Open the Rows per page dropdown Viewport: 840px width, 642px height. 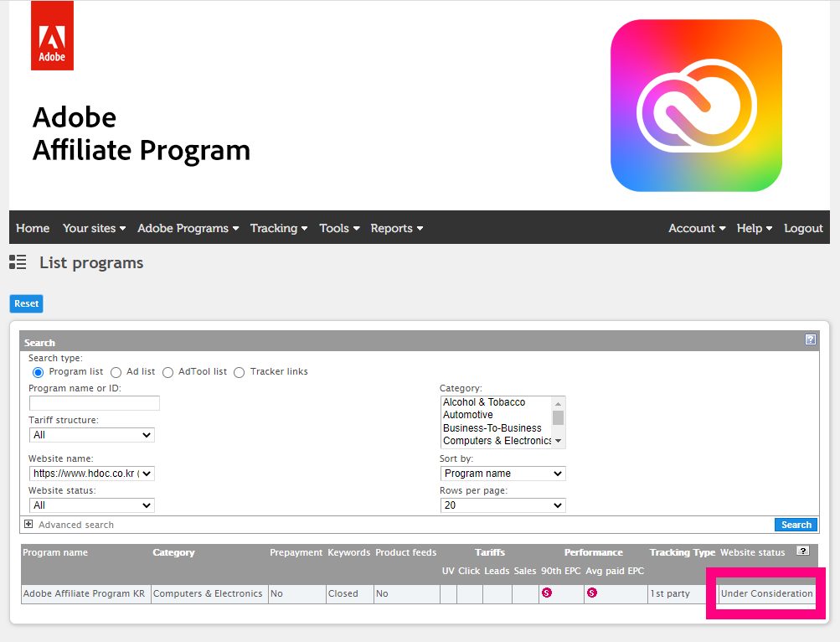point(502,505)
